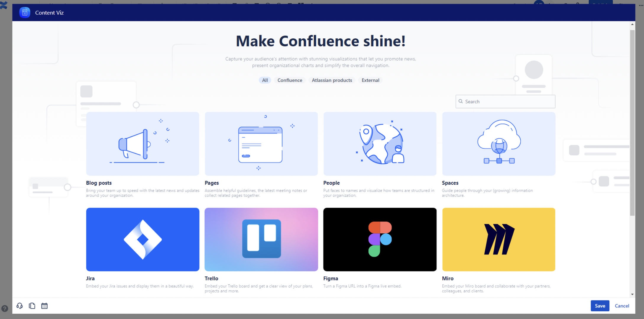
Task: Click the Trello title text
Action: (x=211, y=278)
